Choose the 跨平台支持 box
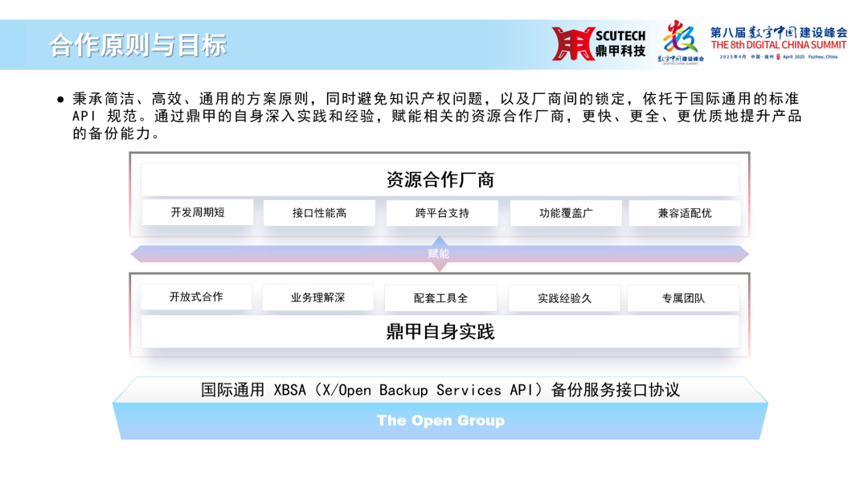Screen dimensions: 868x488 [442, 213]
